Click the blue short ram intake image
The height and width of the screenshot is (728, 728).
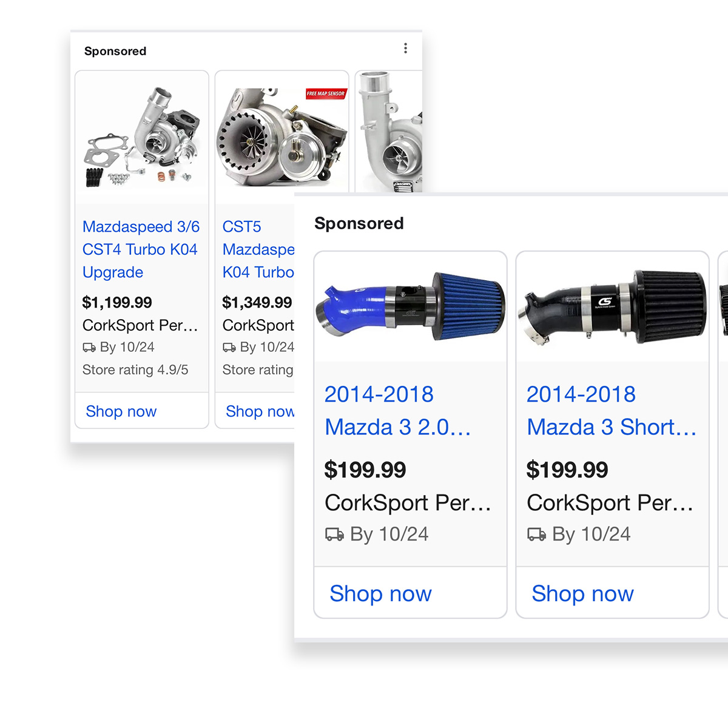coord(411,307)
